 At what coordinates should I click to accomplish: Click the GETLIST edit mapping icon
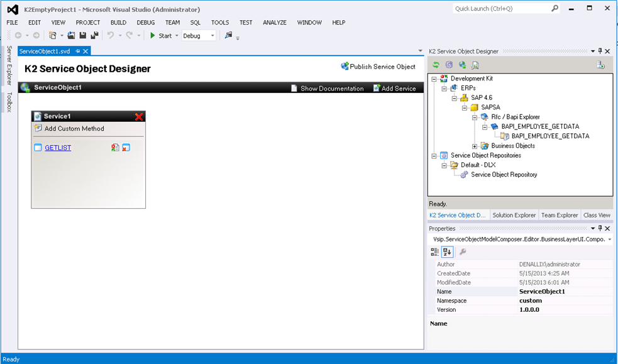pos(115,148)
